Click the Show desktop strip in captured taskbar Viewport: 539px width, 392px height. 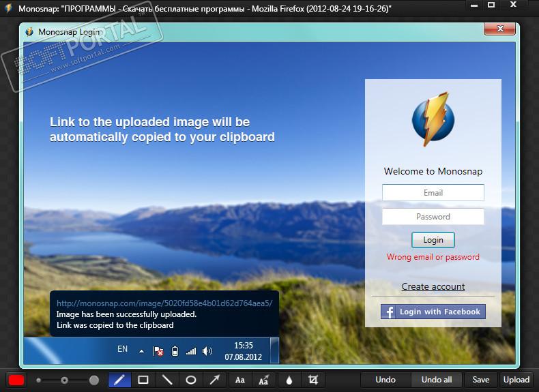click(274, 350)
